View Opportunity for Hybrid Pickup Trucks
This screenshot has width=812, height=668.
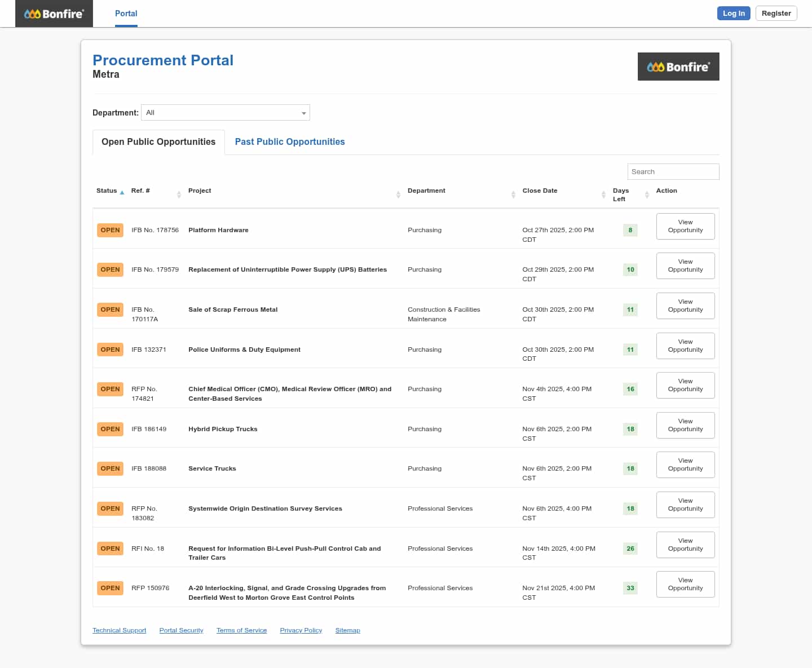click(x=685, y=425)
